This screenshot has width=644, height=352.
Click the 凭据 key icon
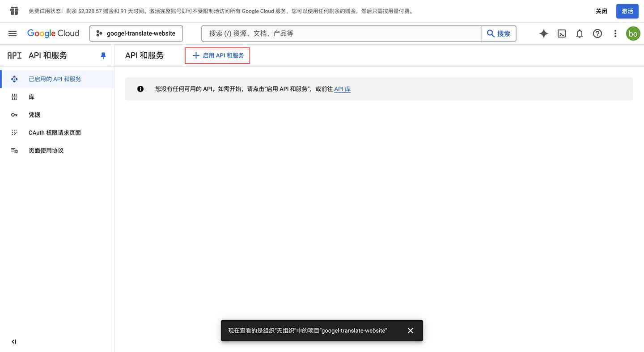pos(14,115)
